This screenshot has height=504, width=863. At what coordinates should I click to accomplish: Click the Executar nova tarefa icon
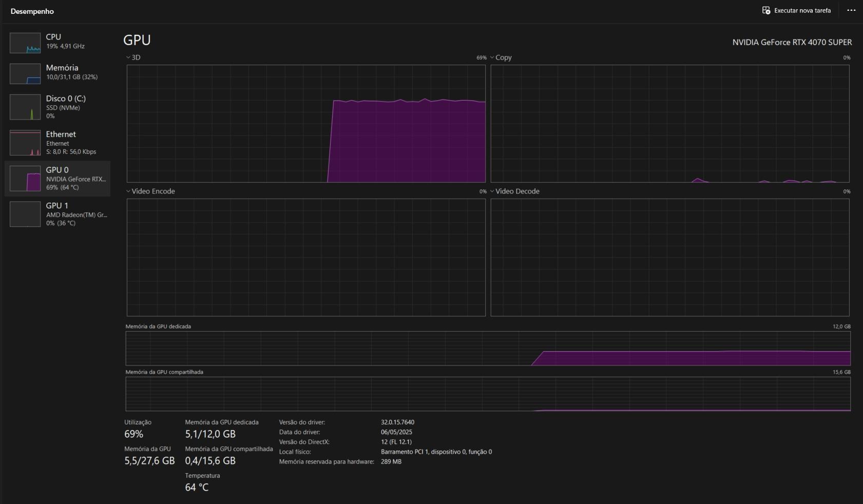click(766, 10)
